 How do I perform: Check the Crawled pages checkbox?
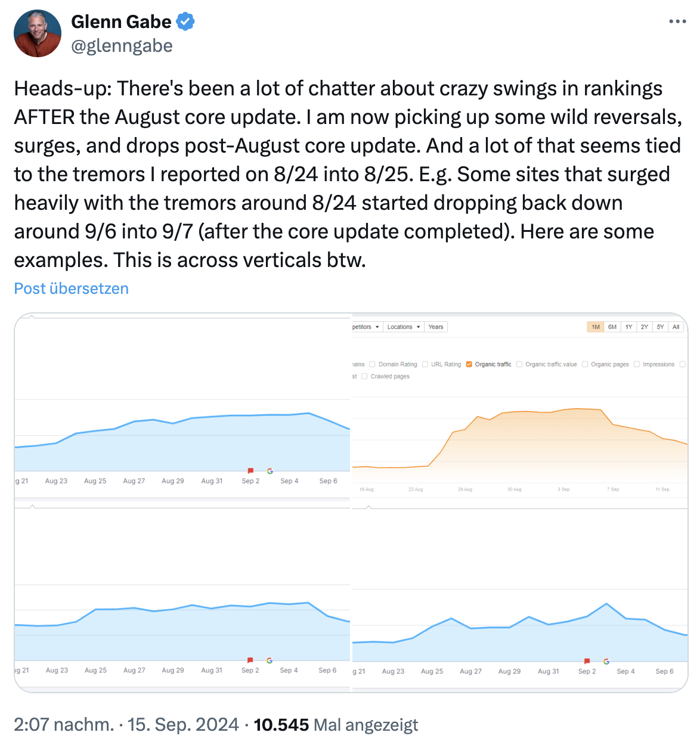point(364,376)
